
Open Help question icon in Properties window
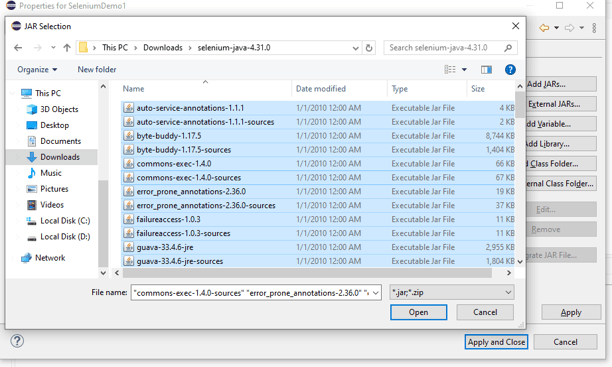(17, 341)
